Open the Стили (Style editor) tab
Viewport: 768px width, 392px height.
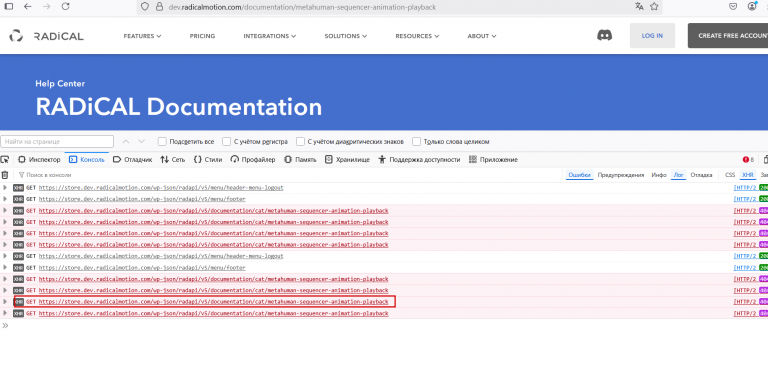click(208, 160)
